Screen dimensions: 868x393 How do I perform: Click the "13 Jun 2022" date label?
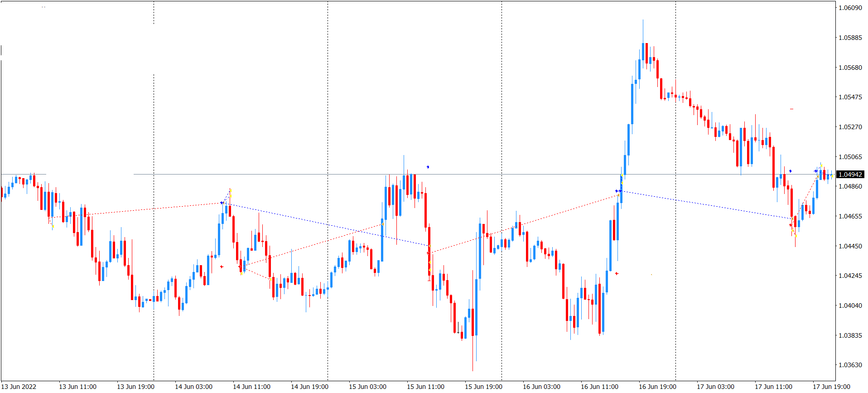[x=19, y=387]
